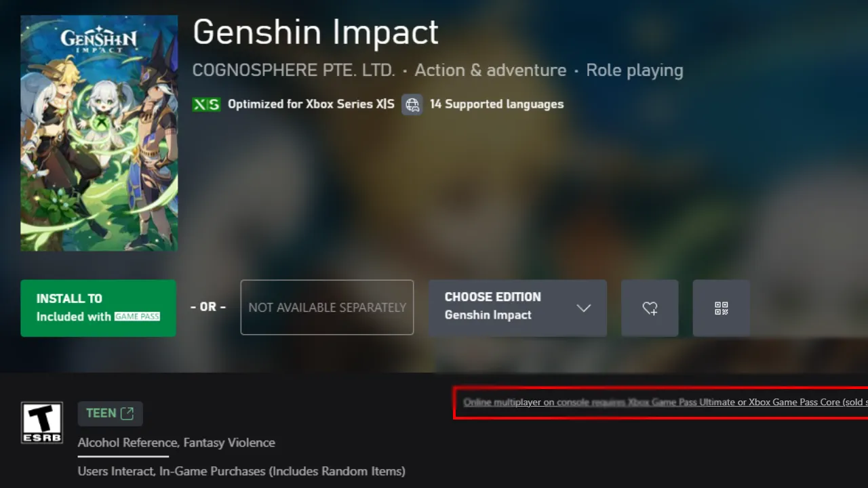
Task: Click the TEEN rating label
Action: pyautogui.click(x=100, y=413)
